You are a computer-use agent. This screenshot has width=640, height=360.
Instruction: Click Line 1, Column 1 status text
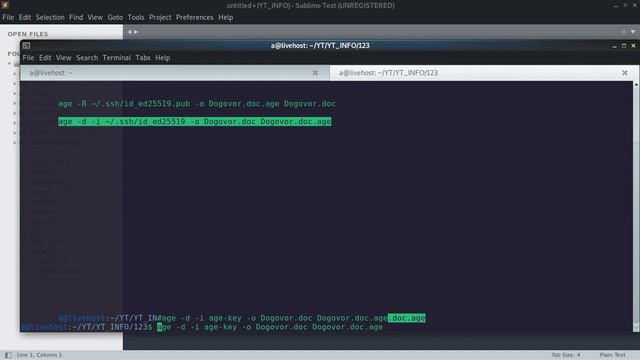point(40,355)
